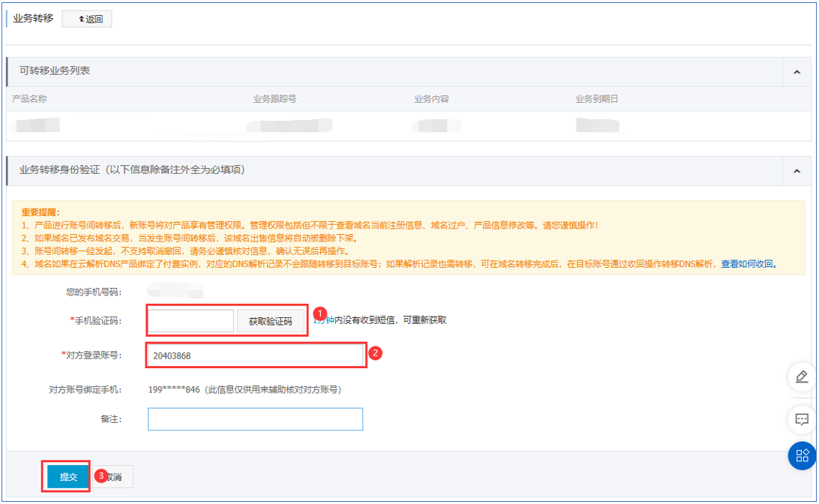Click the 对方登录账号 field containing 20403868

(x=255, y=355)
